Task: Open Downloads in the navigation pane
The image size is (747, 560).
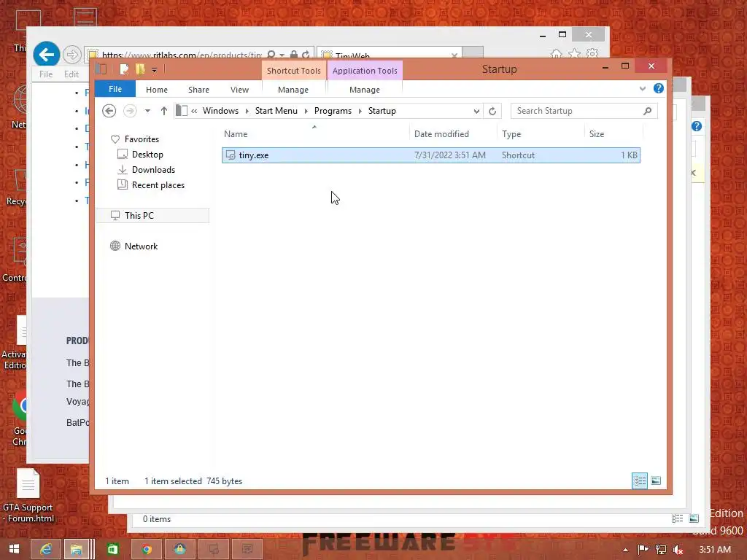Action: (x=153, y=169)
